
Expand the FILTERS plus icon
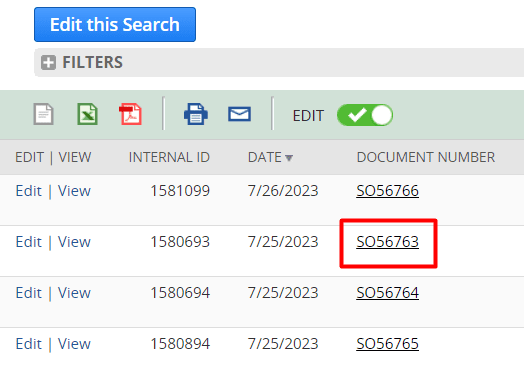[48, 63]
